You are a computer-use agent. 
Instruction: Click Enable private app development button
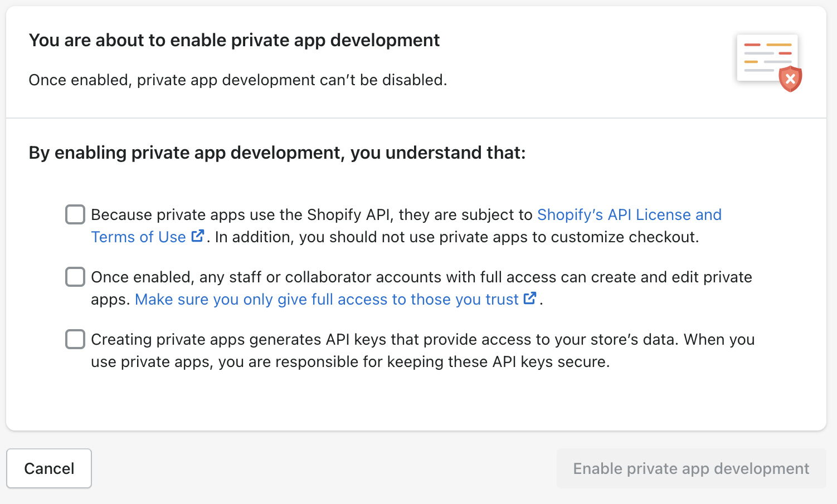tap(691, 468)
